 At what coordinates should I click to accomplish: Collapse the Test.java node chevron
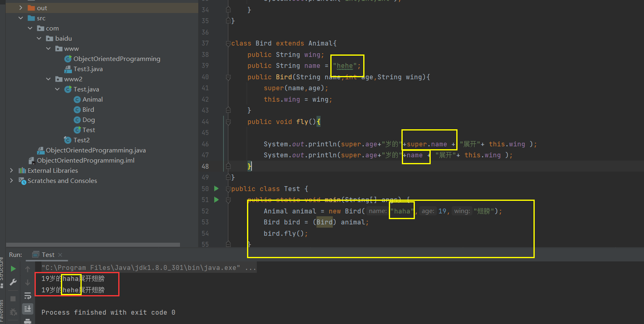pyautogui.click(x=57, y=89)
